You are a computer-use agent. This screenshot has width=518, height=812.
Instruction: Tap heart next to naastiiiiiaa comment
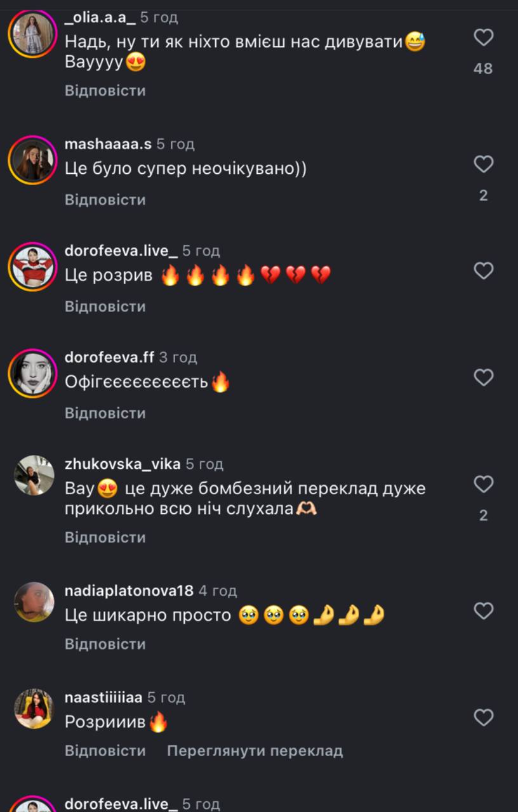[x=484, y=718]
